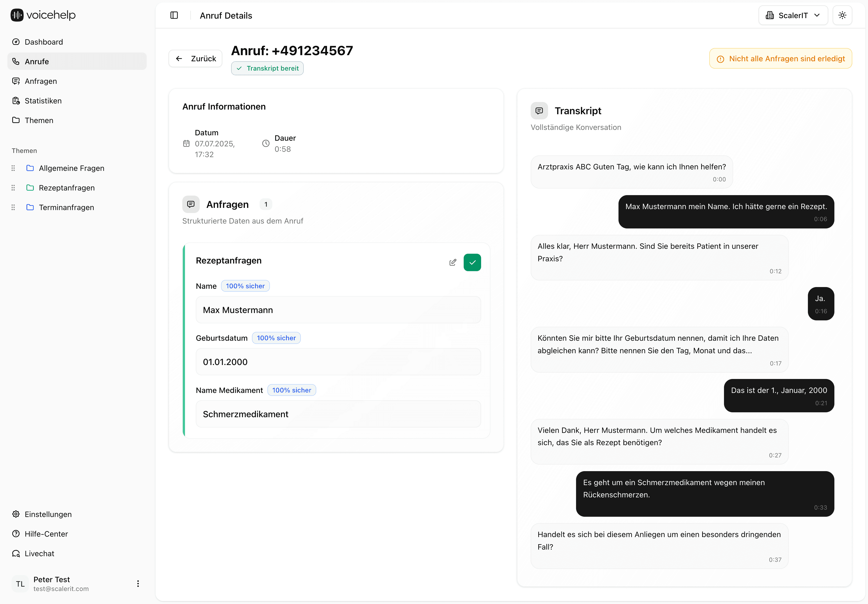The height and width of the screenshot is (604, 868).
Task: Open the ScalerIT organization dropdown
Action: (793, 15)
